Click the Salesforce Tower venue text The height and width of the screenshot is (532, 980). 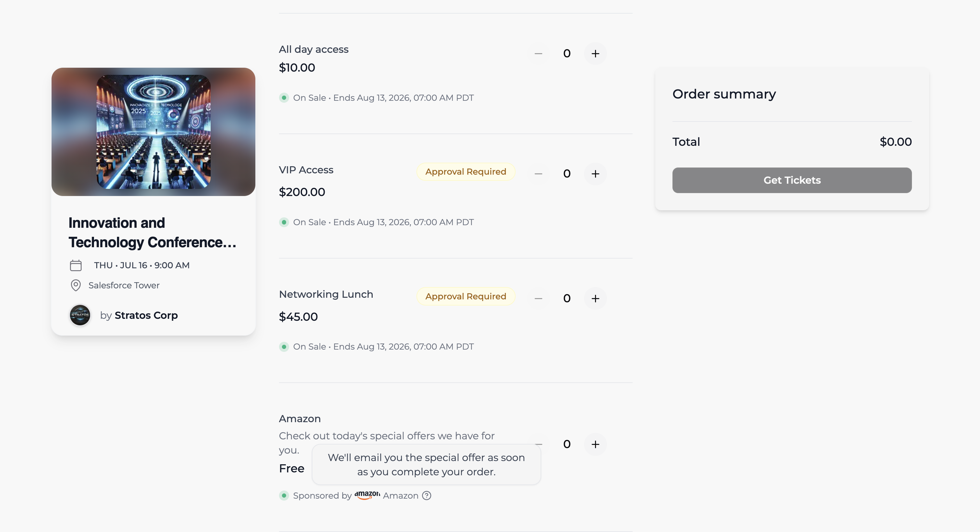coord(124,285)
